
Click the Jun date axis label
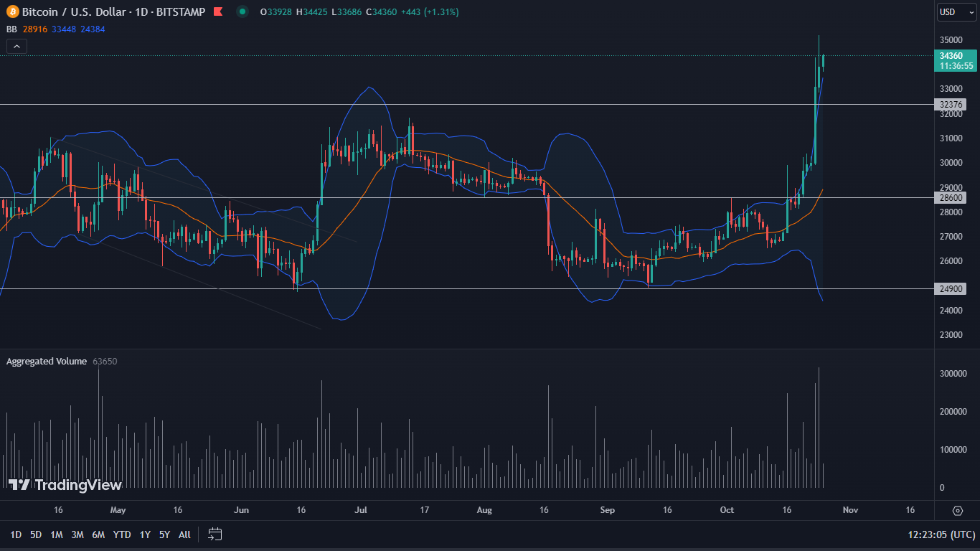pos(242,510)
